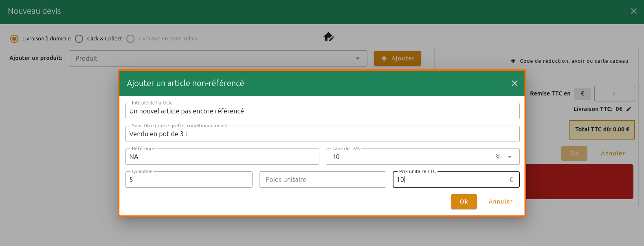
Task: Click the Ajouter un produit label
Action: [x=36, y=58]
